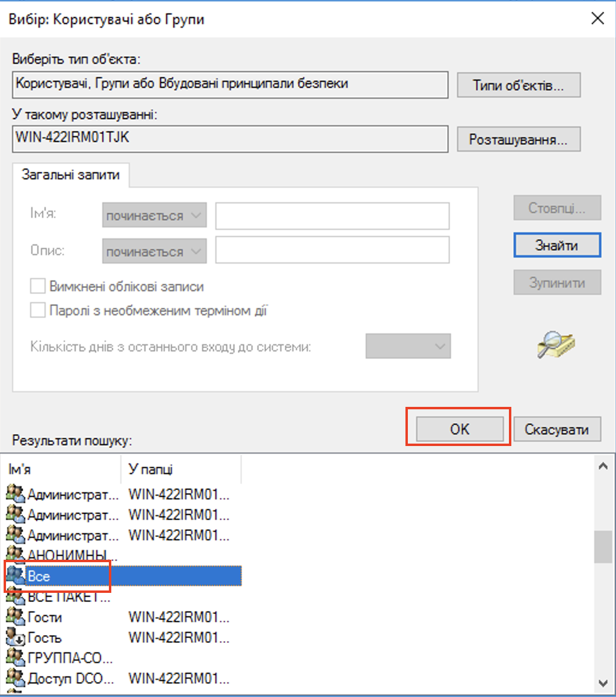Click the Ім'я text input field
The image size is (616, 697).
pos(332,216)
